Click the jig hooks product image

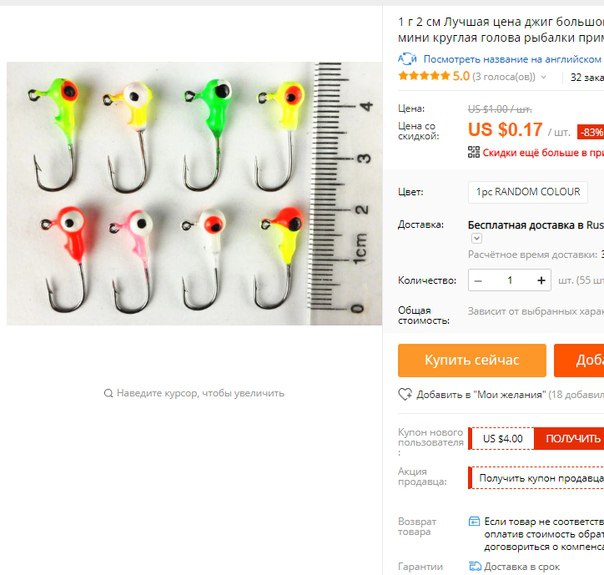(194, 193)
